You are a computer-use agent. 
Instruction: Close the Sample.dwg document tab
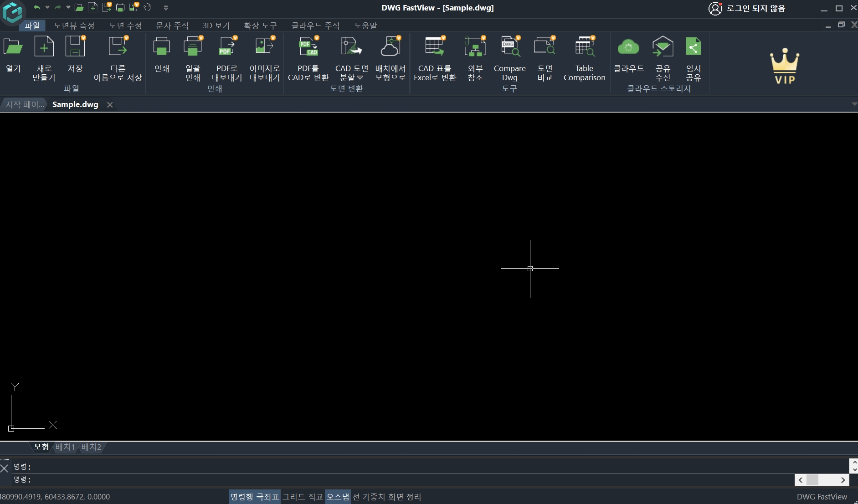[x=110, y=105]
